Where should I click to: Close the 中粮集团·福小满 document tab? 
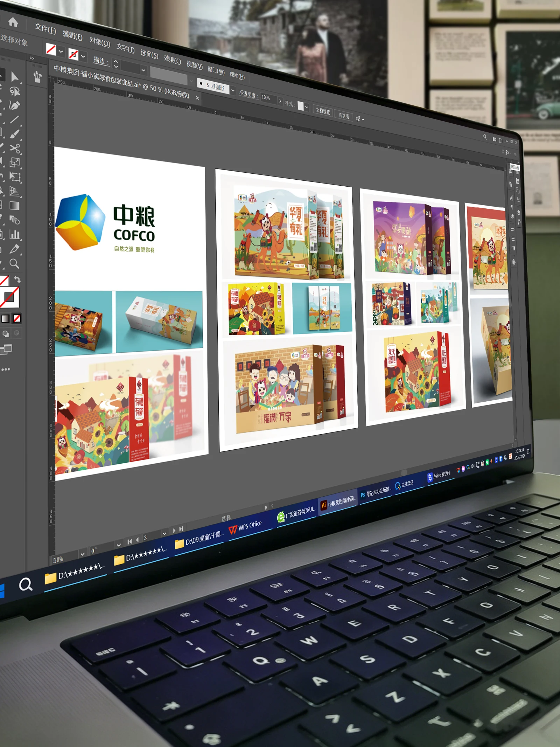tap(197, 98)
